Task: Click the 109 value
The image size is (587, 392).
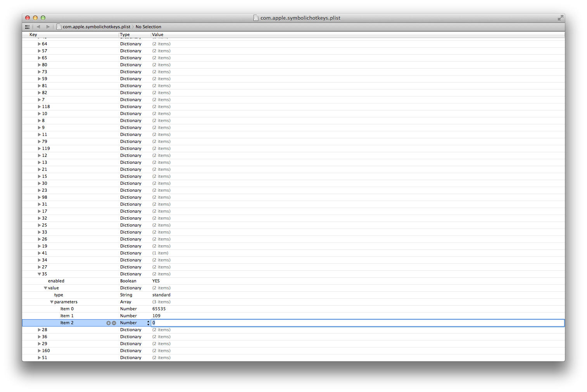Action: tap(156, 316)
